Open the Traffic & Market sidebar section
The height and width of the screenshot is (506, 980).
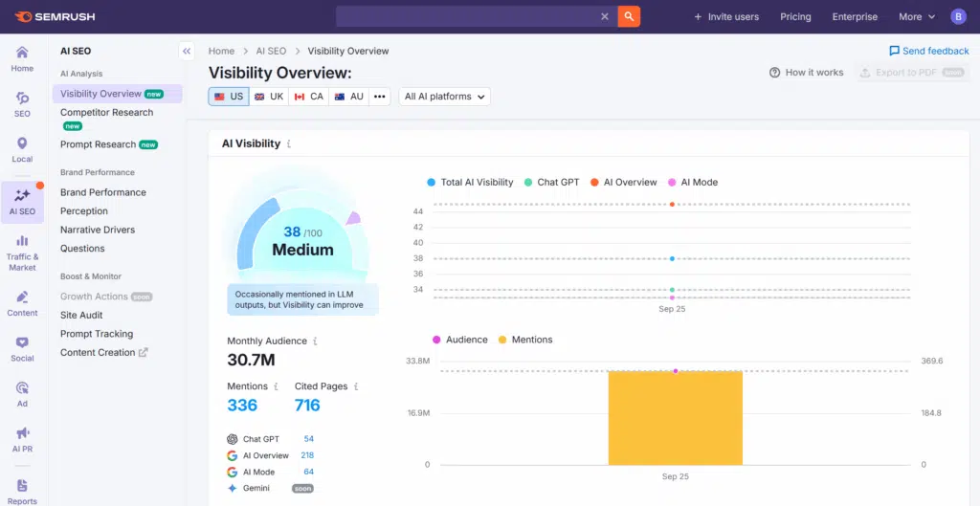point(22,253)
